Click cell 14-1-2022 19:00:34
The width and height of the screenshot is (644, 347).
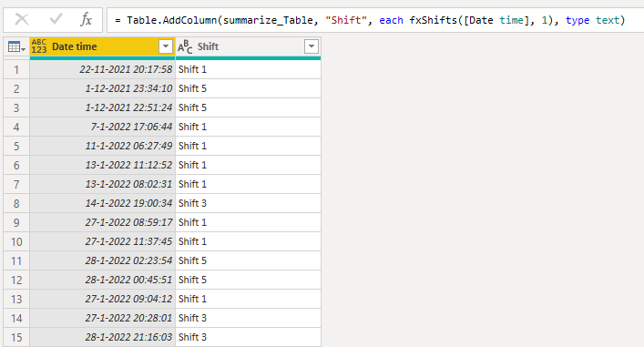[102, 203]
